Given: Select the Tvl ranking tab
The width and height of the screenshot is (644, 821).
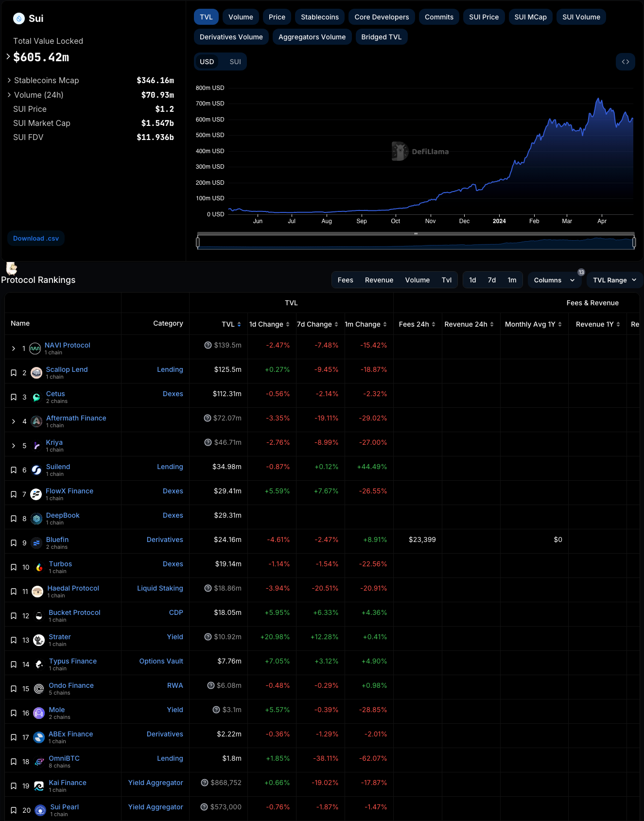Looking at the screenshot, I should [x=447, y=280].
